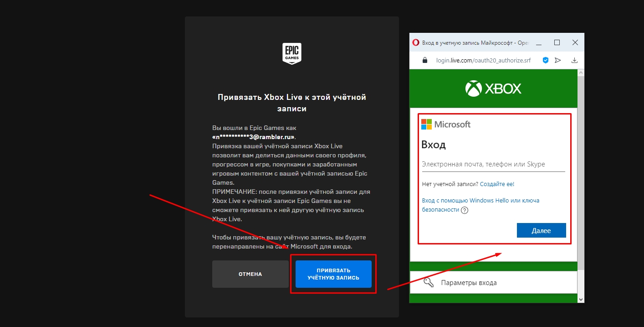Viewport: 644px width, 327px height.
Task: Click the ПРИВЯЗАТЬ УЧЁТНУЮ ЗАПИСЬ button
Action: click(x=333, y=274)
